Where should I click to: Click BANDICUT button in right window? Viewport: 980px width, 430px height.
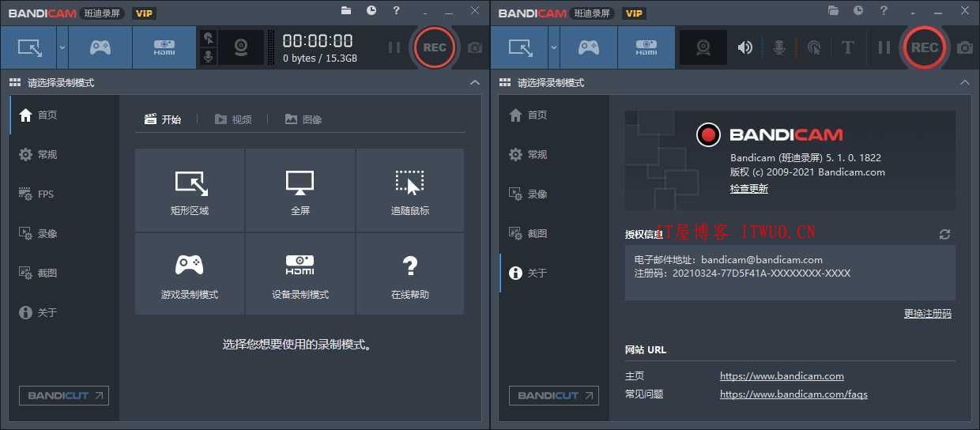(x=554, y=395)
